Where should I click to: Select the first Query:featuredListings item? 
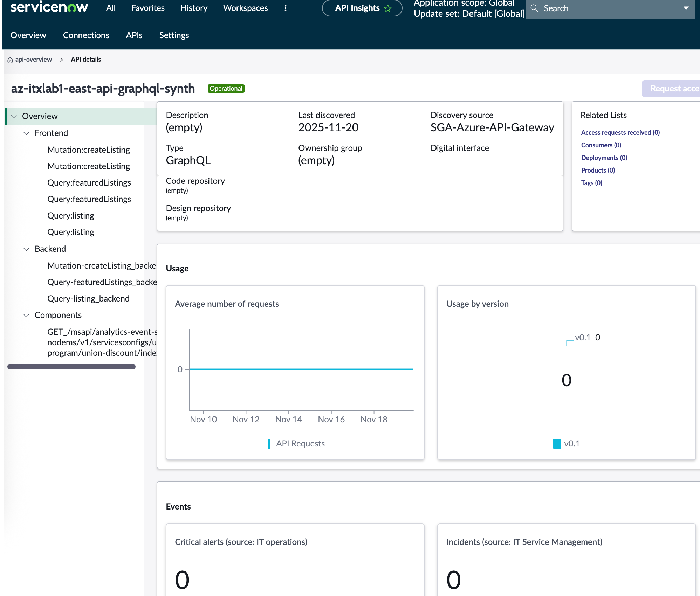pyautogui.click(x=89, y=183)
